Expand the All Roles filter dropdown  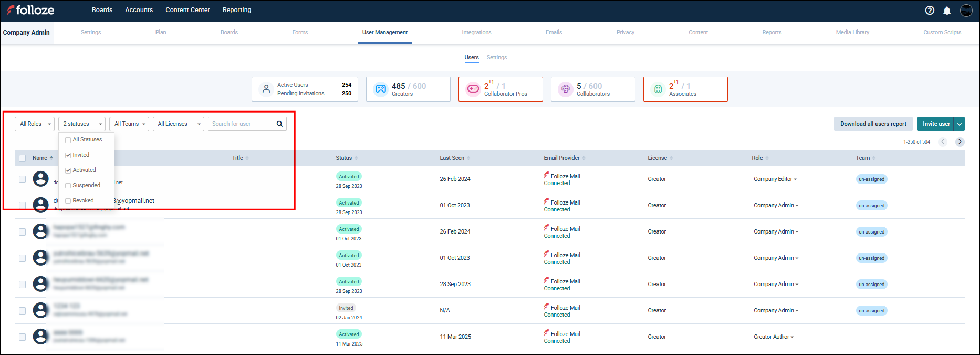coord(35,124)
